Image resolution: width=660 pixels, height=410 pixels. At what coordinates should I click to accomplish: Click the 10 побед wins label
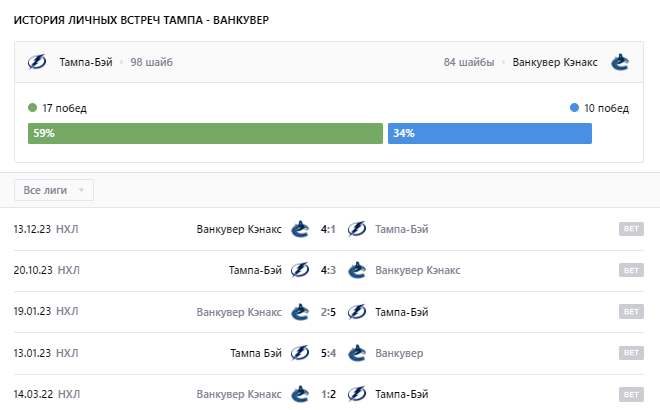607,108
